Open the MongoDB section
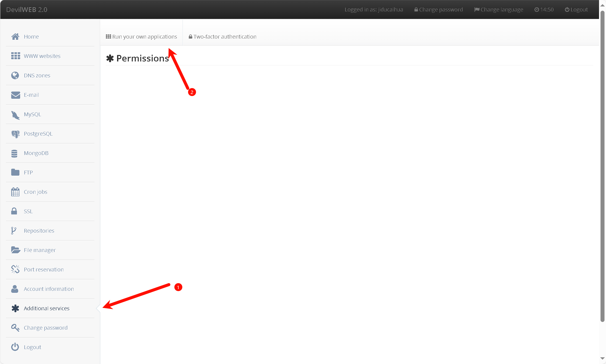 pos(50,153)
